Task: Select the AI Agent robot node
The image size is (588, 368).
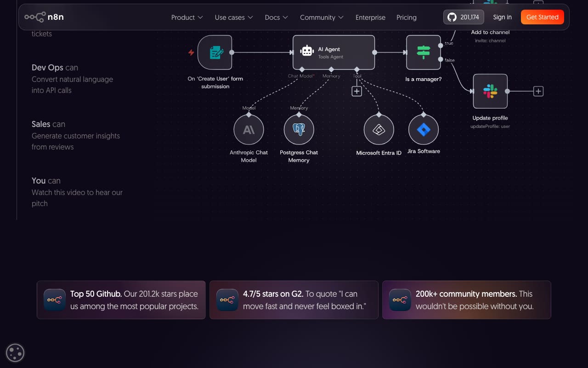Action: pos(334,52)
